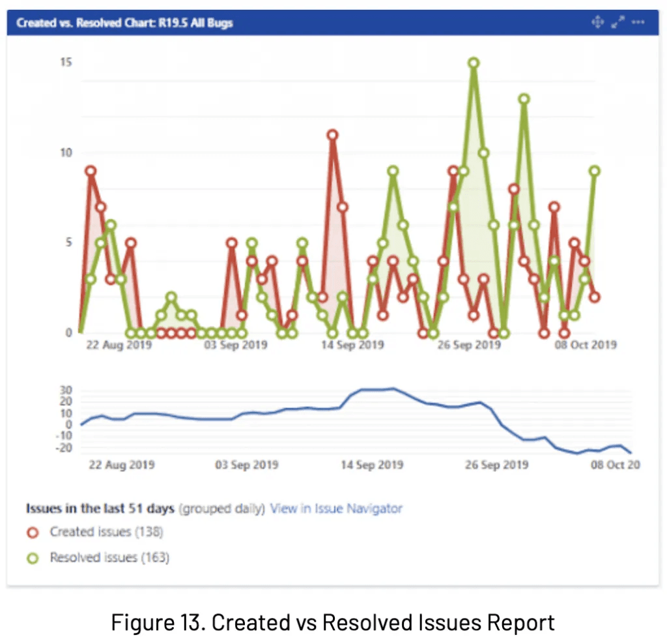Click the maximize gadget diagonal-arrows icon
Screen dimensions: 667x644
pyautogui.click(x=618, y=22)
